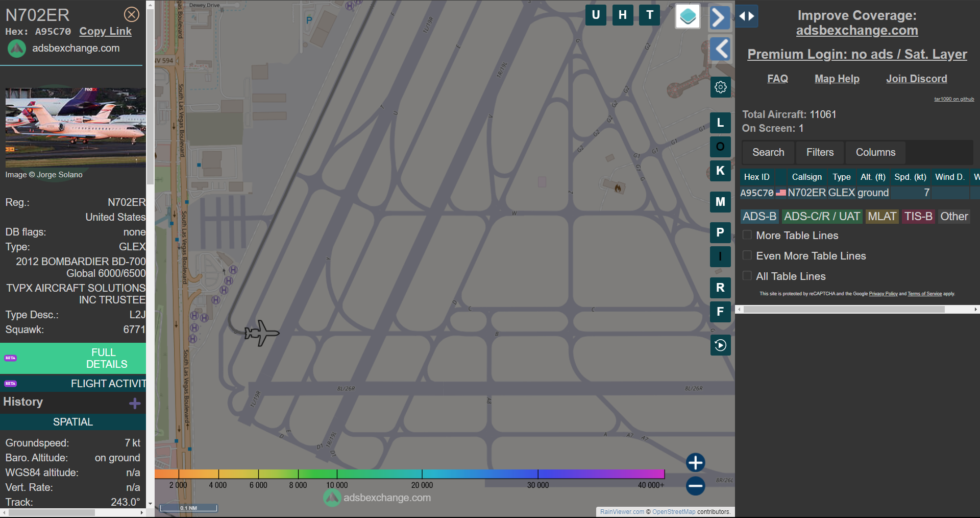Sort table by Spd. (kt) column
The height and width of the screenshot is (518, 980).
[x=910, y=177]
